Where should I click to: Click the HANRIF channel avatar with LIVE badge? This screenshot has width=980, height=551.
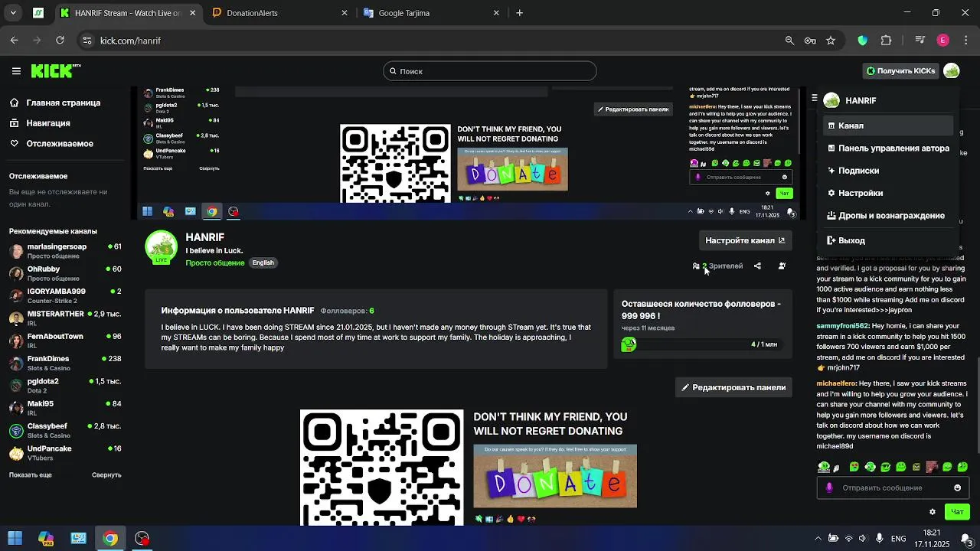(162, 246)
